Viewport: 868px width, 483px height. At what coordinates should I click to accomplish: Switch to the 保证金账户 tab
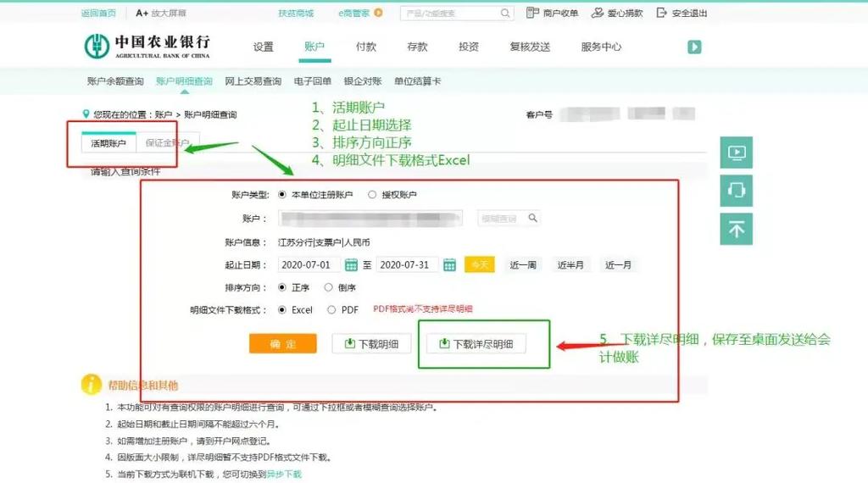coord(167,142)
